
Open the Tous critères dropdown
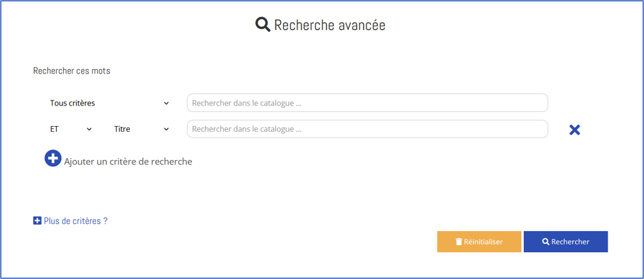click(110, 103)
